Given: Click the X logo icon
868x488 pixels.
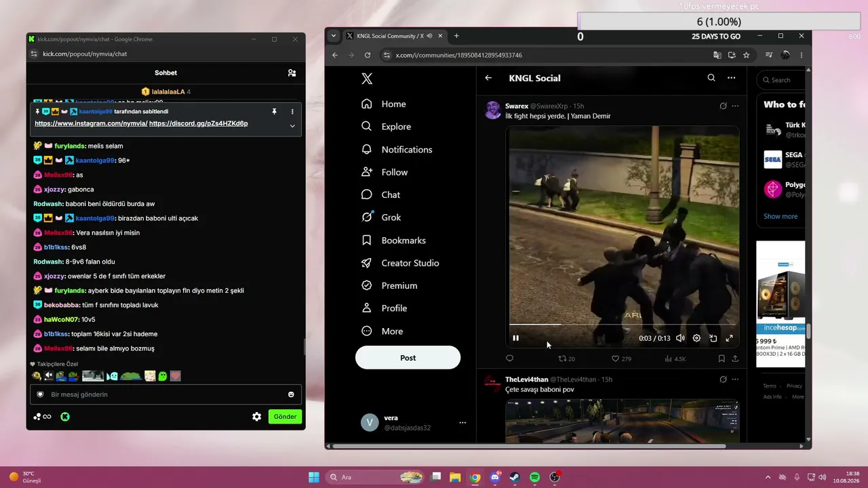Looking at the screenshot, I should (367, 79).
